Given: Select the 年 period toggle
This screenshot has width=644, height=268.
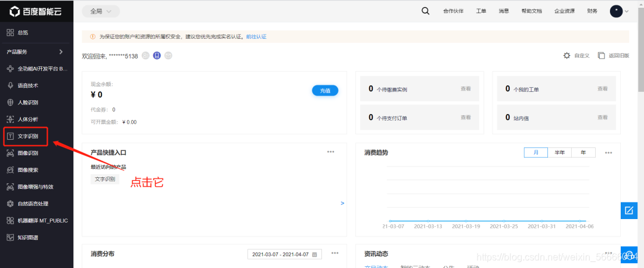Looking at the screenshot, I should pos(583,152).
